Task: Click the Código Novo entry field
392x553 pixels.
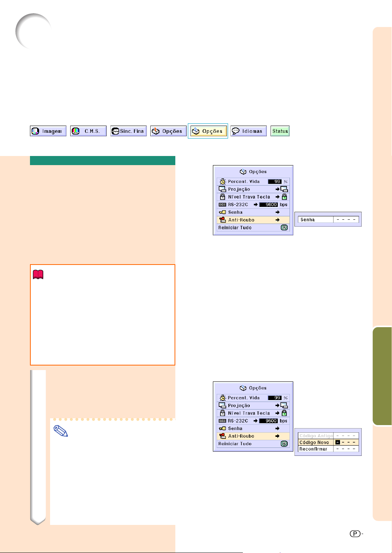Action: coord(346,442)
